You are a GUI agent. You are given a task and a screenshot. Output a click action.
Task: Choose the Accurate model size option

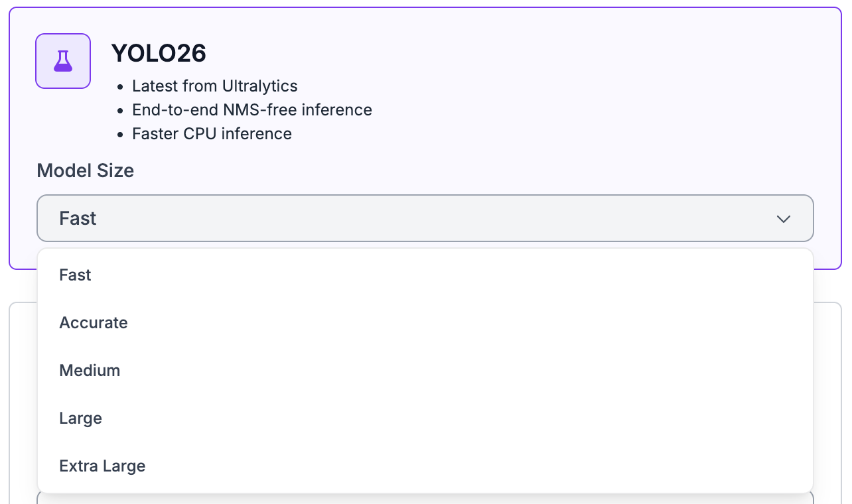[94, 323]
